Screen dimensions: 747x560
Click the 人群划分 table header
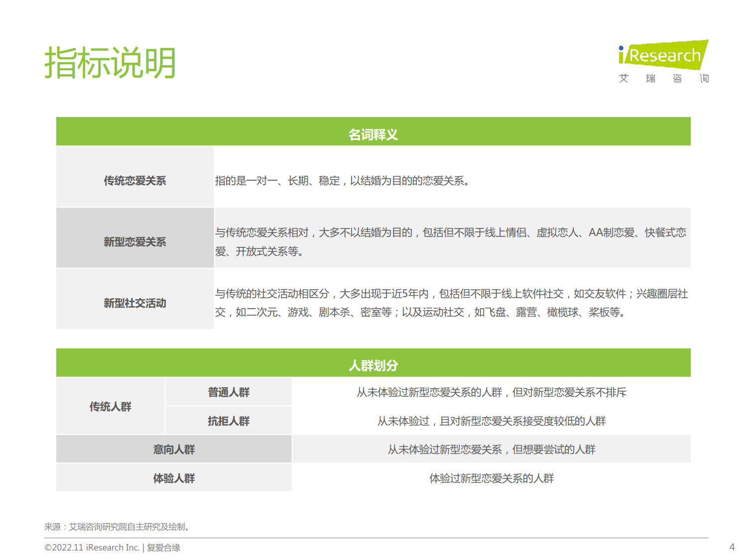pyautogui.click(x=373, y=363)
